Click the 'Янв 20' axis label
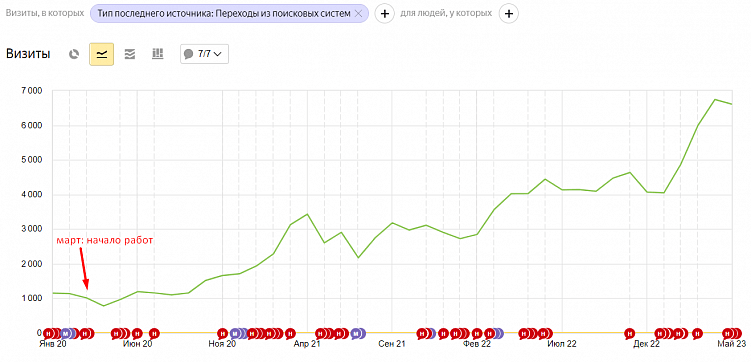The width and height of the screenshot is (751, 362). 53,344
